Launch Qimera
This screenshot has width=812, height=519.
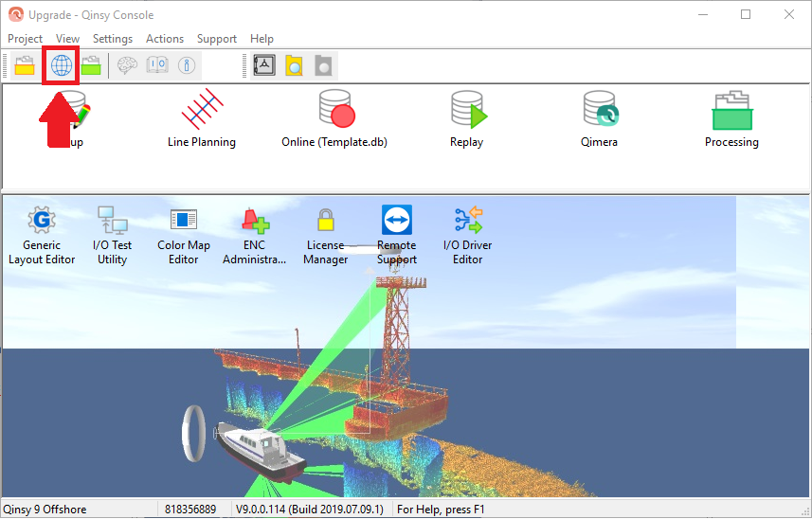coord(599,118)
